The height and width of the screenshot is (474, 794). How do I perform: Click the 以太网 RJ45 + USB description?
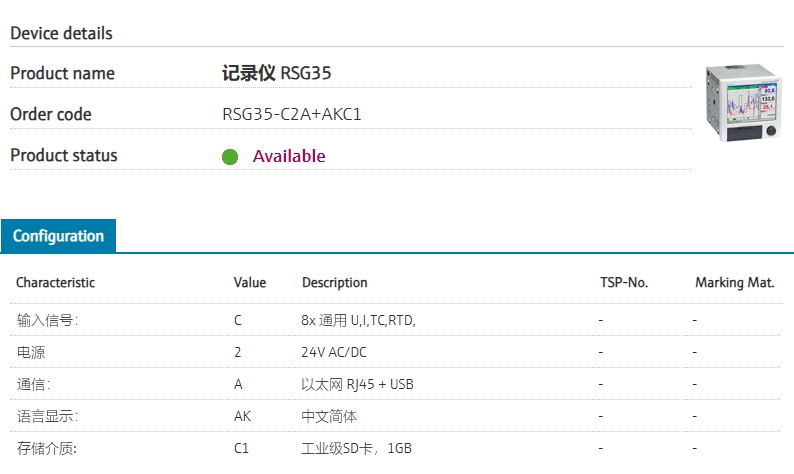[x=357, y=384]
